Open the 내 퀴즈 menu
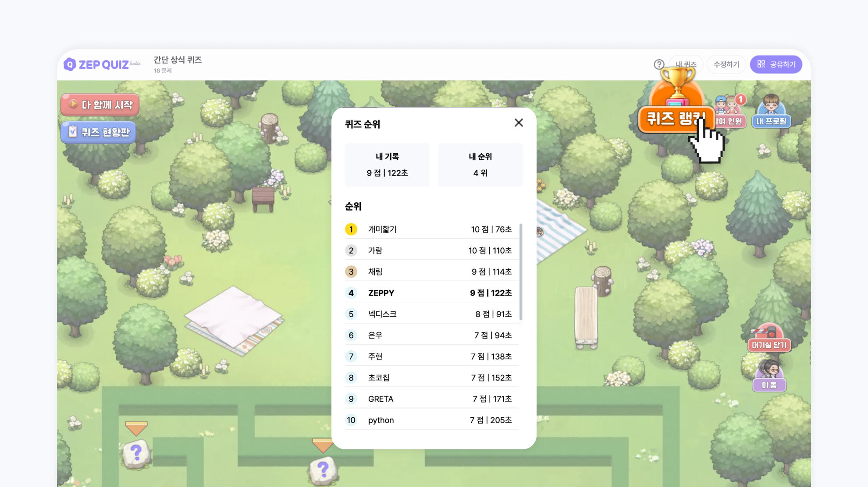The height and width of the screenshot is (487, 868). coord(685,64)
